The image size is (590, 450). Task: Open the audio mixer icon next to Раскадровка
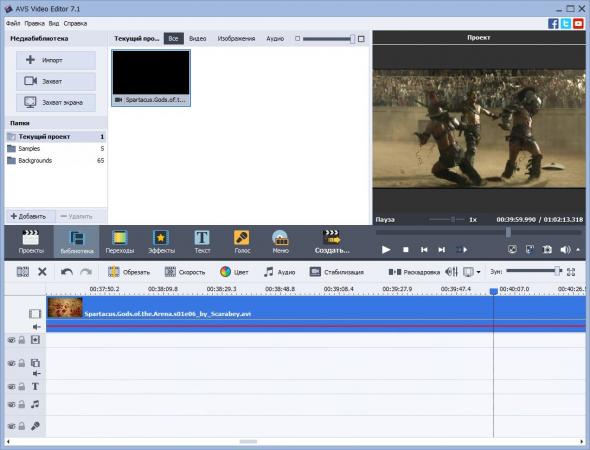coord(451,272)
